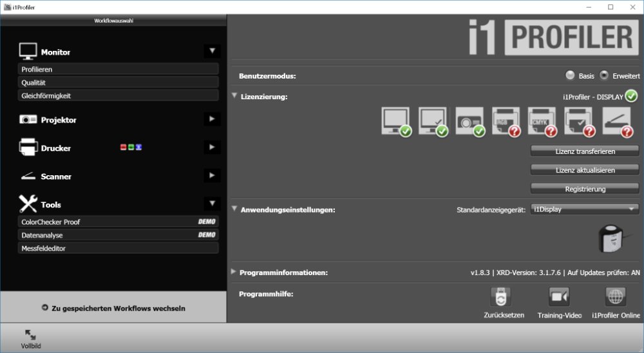
Task: Click the RGB/CMYK color indicator next to Drucker
Action: tap(131, 147)
